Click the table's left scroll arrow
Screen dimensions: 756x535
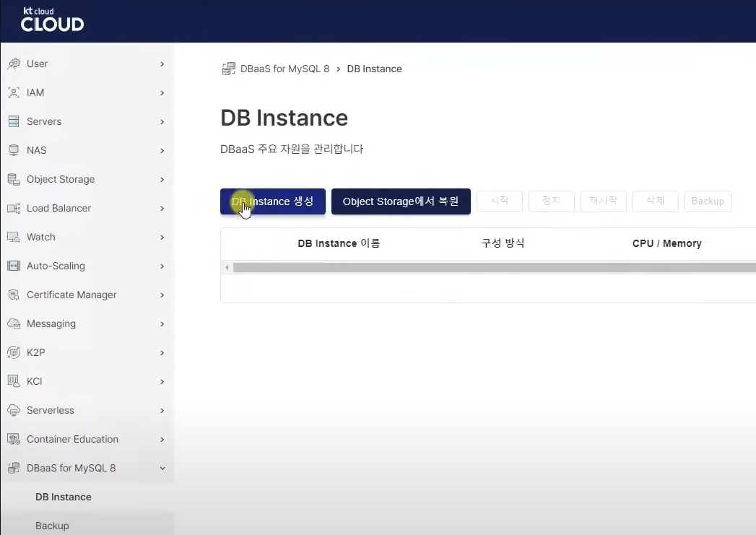point(227,267)
